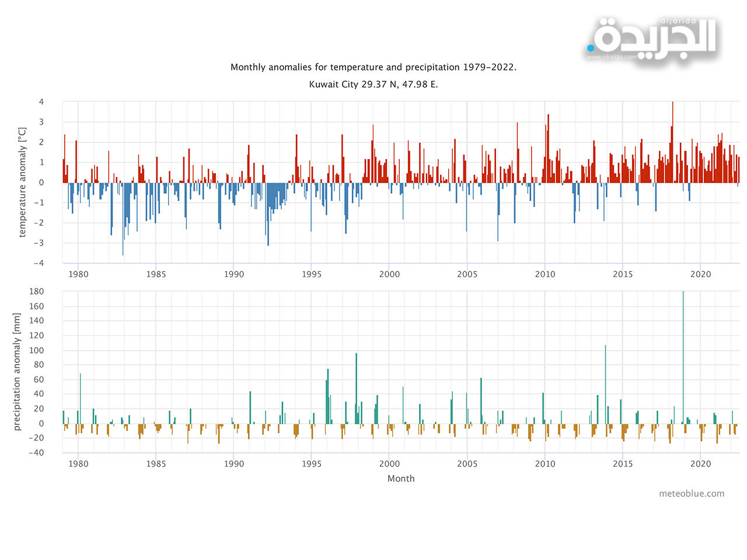The image size is (747, 560).
Task: Click the 180 value on precipitation y-axis
Action: click(x=37, y=291)
